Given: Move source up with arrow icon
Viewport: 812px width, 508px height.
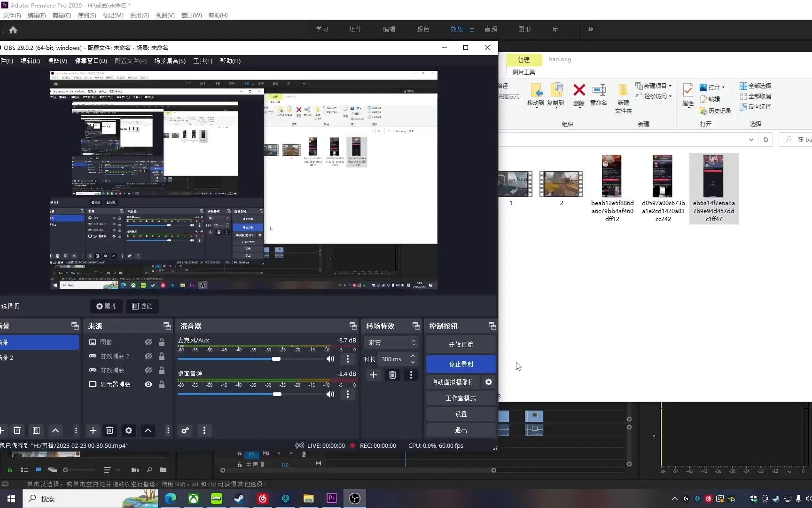Looking at the screenshot, I should pyautogui.click(x=148, y=430).
